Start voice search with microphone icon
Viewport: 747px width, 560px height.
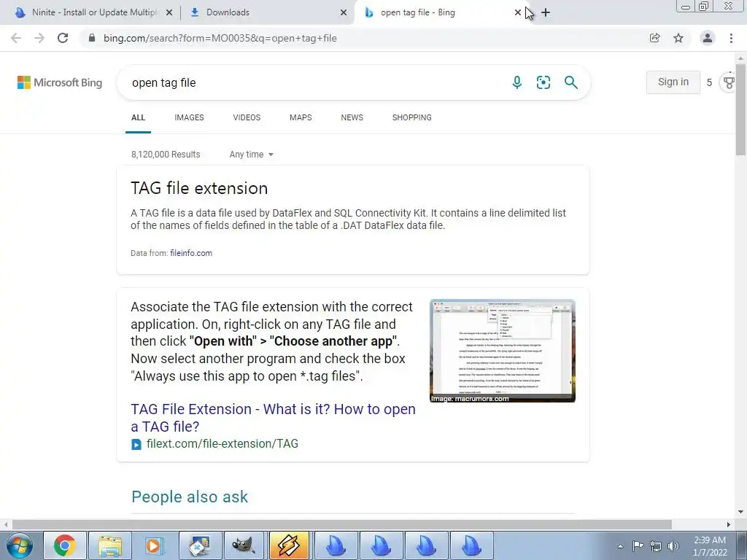517,82
